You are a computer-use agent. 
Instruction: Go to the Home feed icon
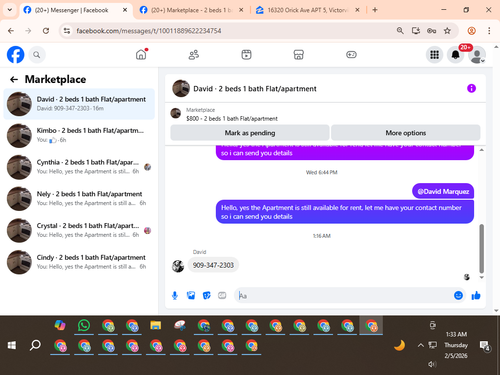(x=141, y=54)
